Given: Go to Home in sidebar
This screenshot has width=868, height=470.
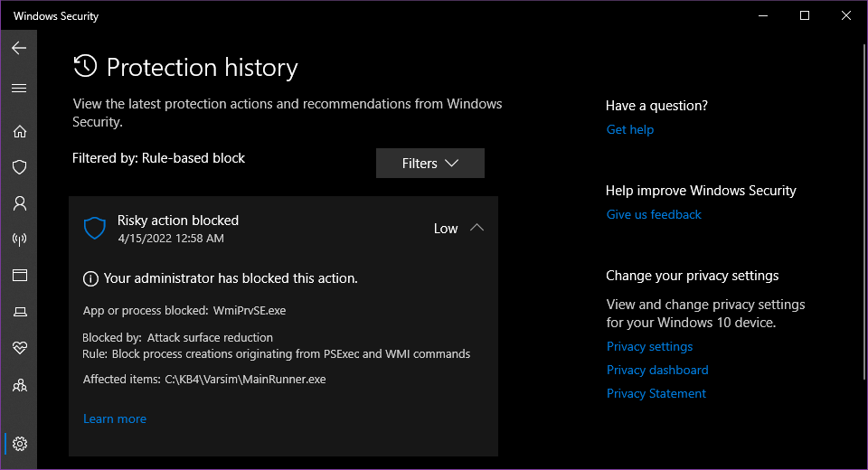Looking at the screenshot, I should 19,131.
